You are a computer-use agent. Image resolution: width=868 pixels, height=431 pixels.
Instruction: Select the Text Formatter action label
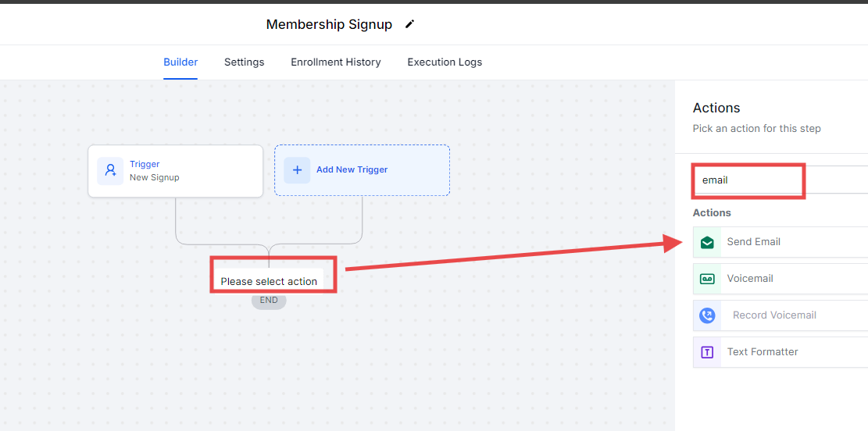762,352
